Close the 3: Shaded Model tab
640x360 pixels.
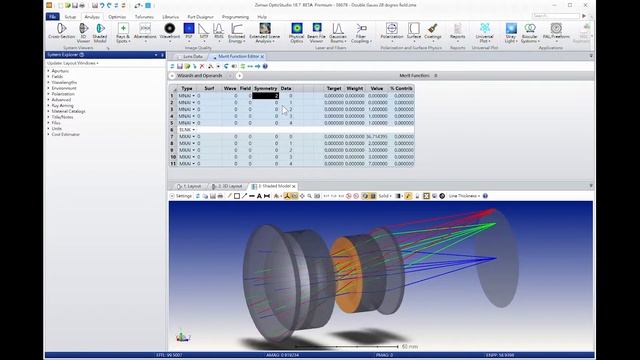click(x=293, y=186)
